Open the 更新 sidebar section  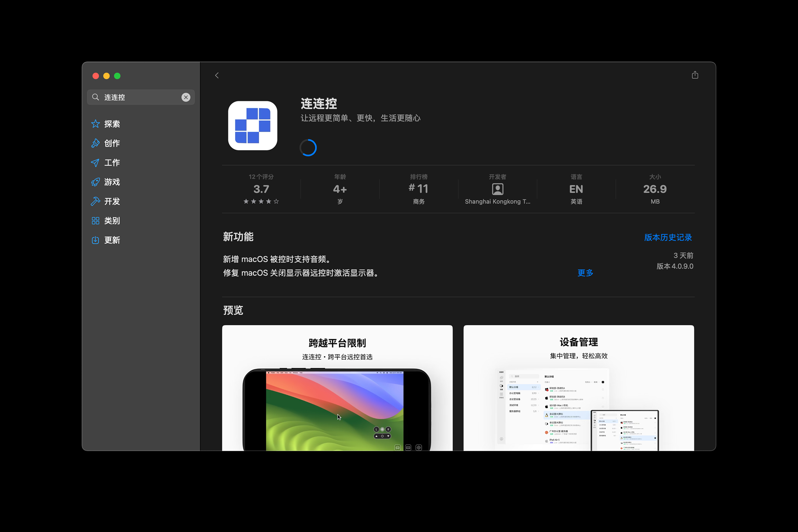tap(141, 240)
